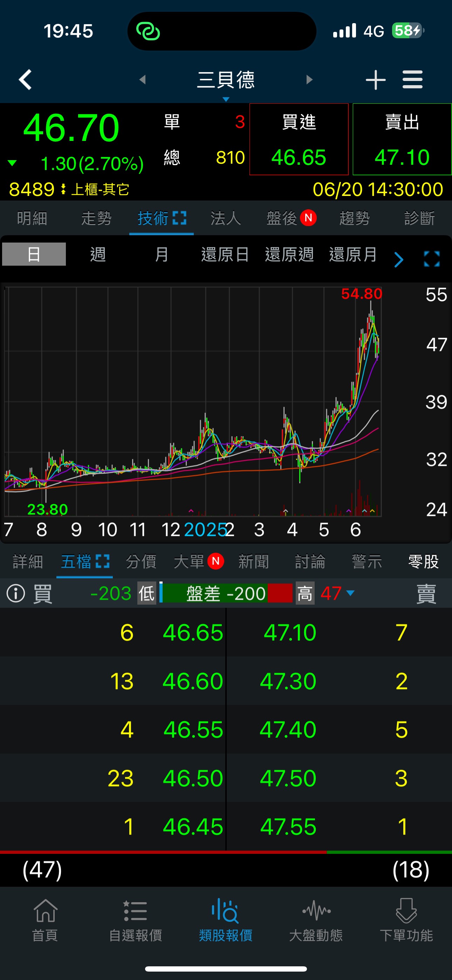Add stock with the plus icon

(375, 80)
